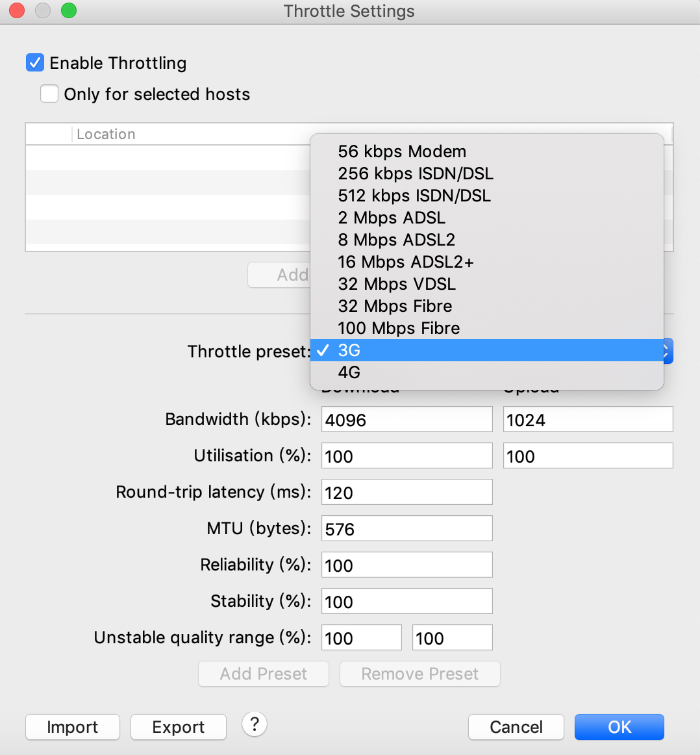This screenshot has height=755, width=700.
Task: Click the Location column header
Action: coord(106,134)
